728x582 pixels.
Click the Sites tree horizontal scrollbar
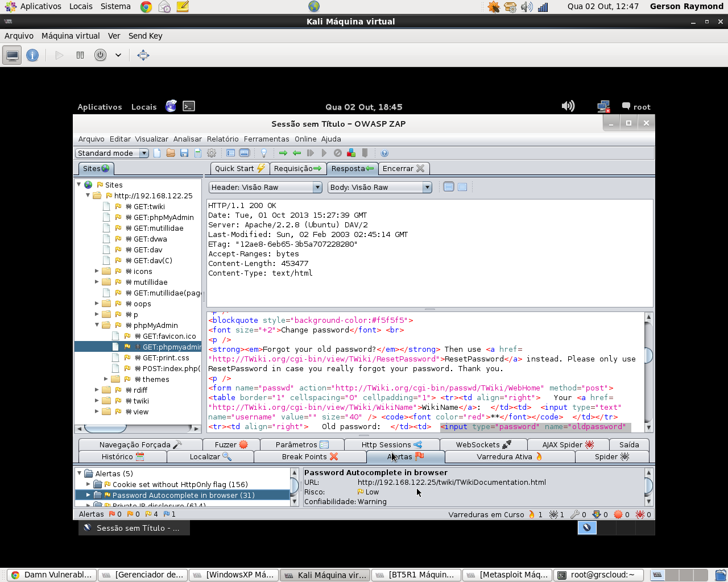(138, 429)
